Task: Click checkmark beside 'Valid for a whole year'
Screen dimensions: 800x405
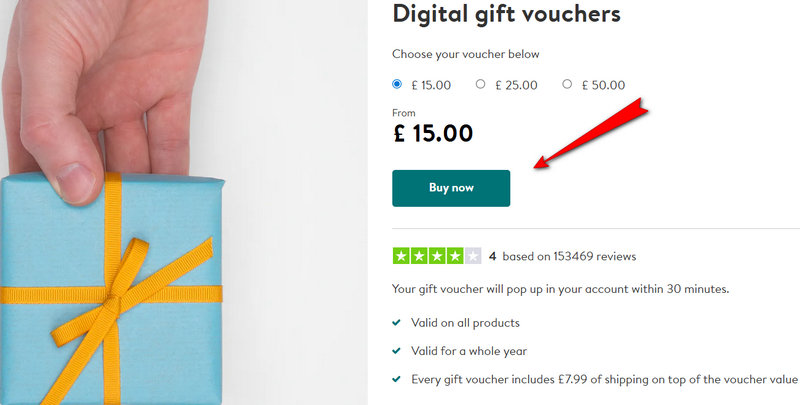Action: pyautogui.click(x=398, y=351)
